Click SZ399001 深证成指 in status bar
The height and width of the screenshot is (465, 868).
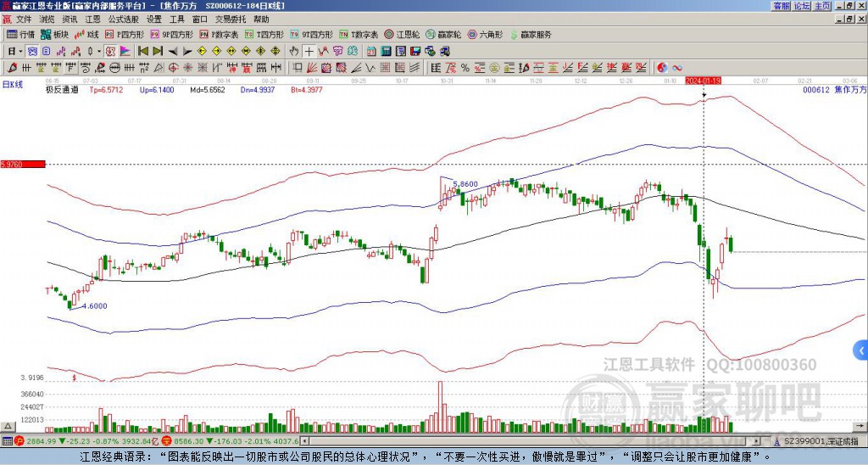pyautogui.click(x=821, y=441)
